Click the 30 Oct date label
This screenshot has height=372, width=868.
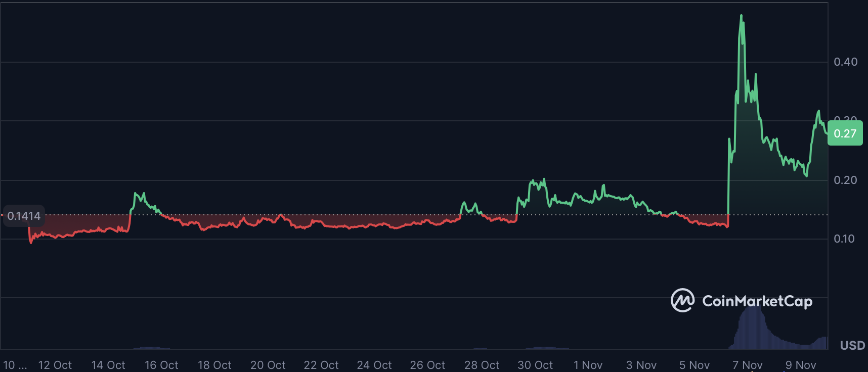pos(535,365)
